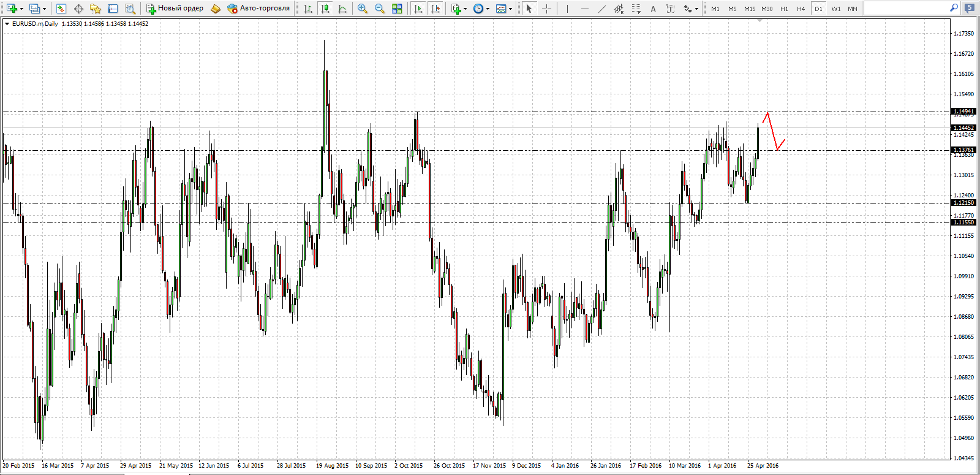
Task: Click the 1.12150 price level label
Action: (x=963, y=203)
